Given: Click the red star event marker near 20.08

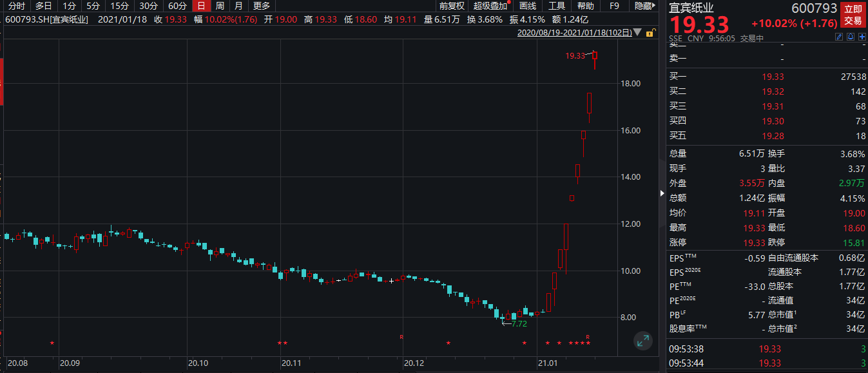Looking at the screenshot, I should 52,343.
